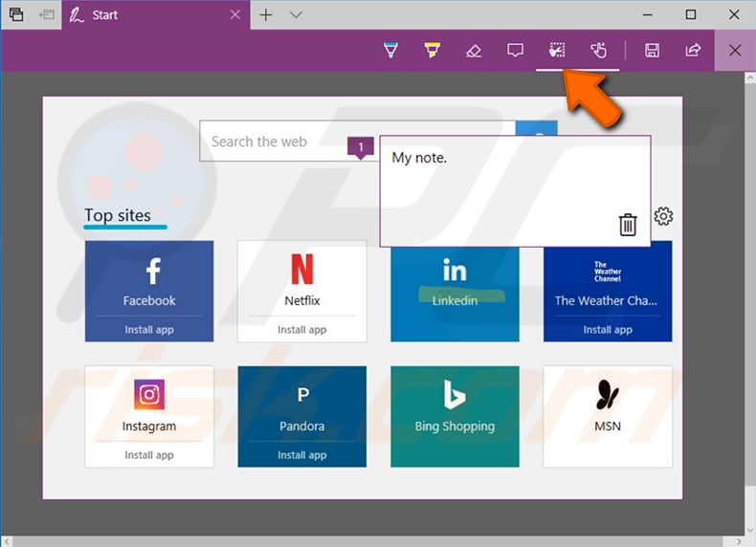Exit web note mode
Screen dimensions: 756x547
click(x=735, y=50)
